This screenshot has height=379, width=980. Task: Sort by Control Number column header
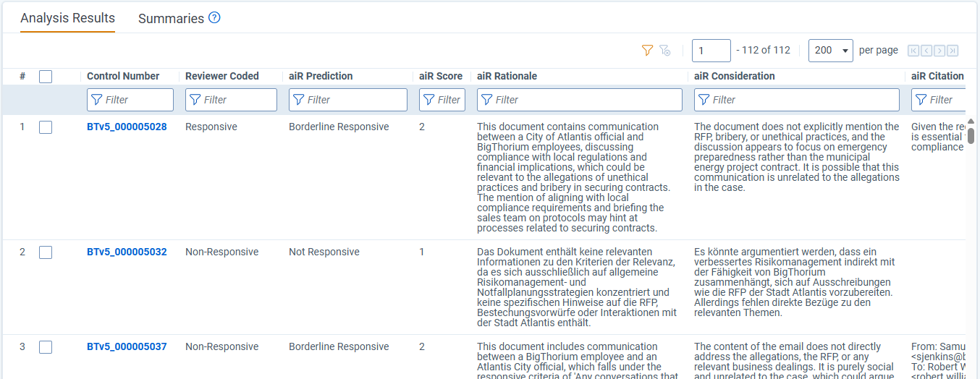coord(123,76)
